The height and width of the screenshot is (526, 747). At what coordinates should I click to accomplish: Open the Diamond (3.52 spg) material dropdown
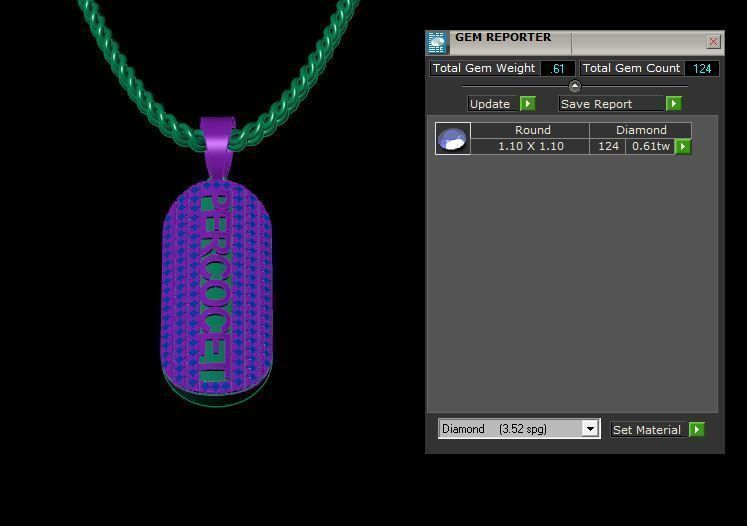coord(590,429)
